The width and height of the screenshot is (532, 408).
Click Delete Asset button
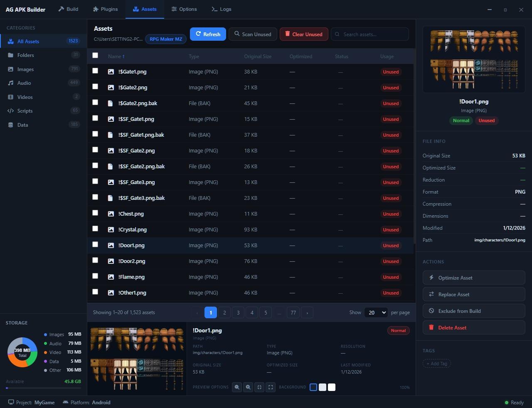pos(474,327)
